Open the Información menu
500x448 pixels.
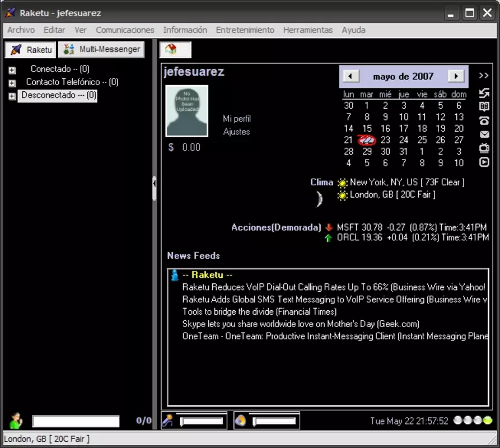(185, 30)
